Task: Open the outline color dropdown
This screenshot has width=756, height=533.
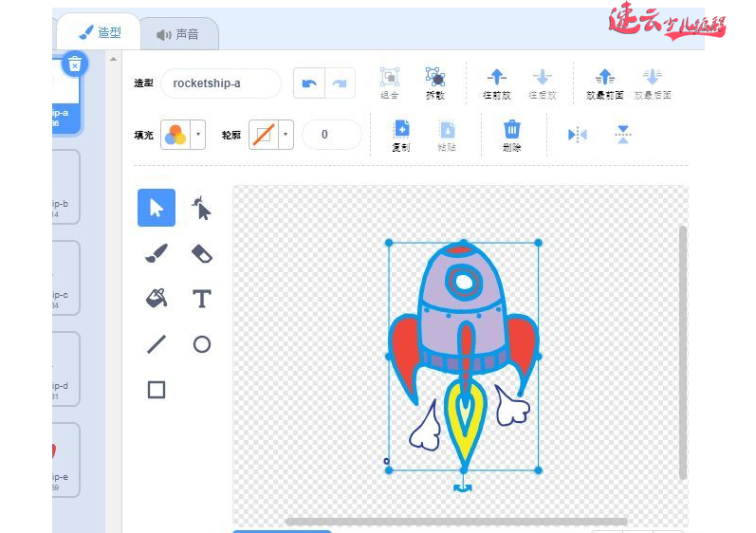Action: [x=286, y=135]
